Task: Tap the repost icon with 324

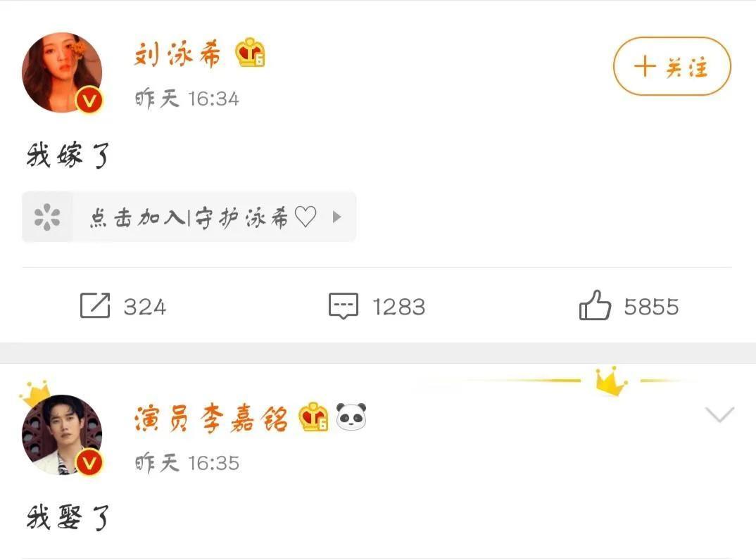Action: click(x=95, y=305)
